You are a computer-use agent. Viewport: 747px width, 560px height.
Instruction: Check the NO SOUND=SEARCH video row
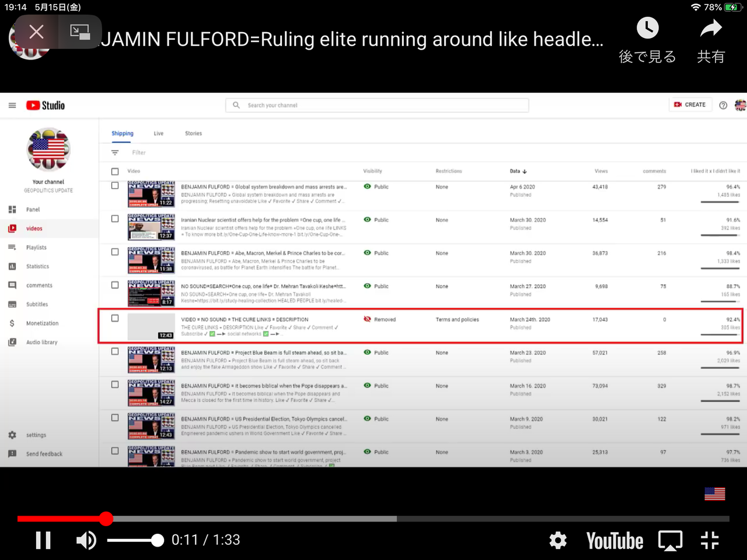tap(115, 285)
